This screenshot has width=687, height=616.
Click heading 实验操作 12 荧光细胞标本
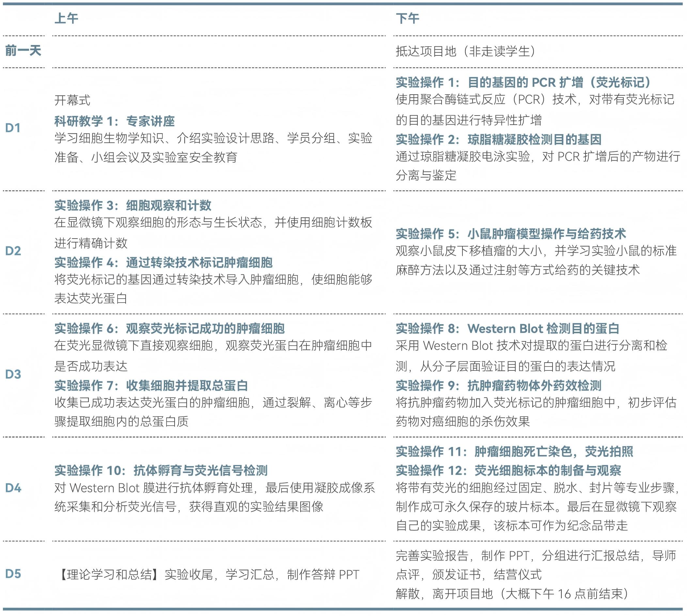tap(508, 470)
